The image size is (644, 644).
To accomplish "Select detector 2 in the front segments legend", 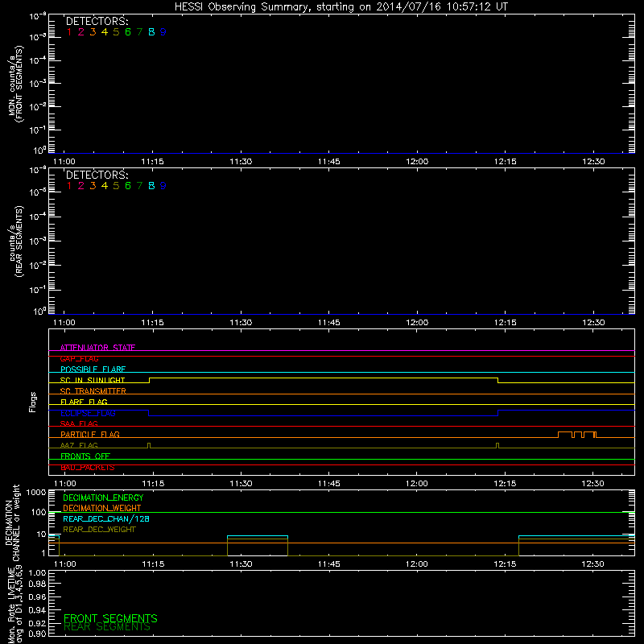I will tap(81, 32).
